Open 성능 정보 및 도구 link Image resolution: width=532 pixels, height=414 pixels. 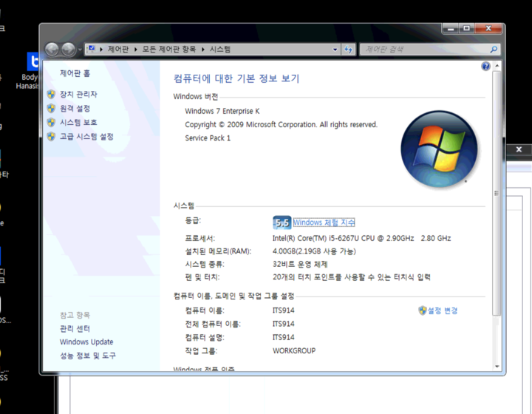click(x=88, y=356)
